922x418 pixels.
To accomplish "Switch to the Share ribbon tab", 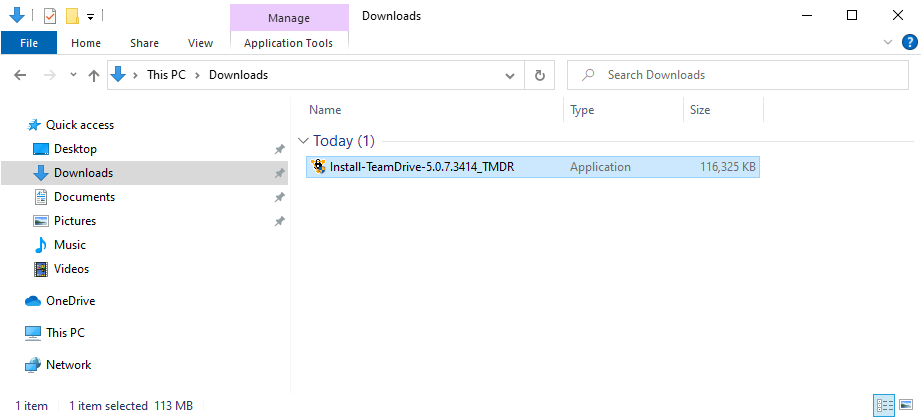I will coord(144,43).
